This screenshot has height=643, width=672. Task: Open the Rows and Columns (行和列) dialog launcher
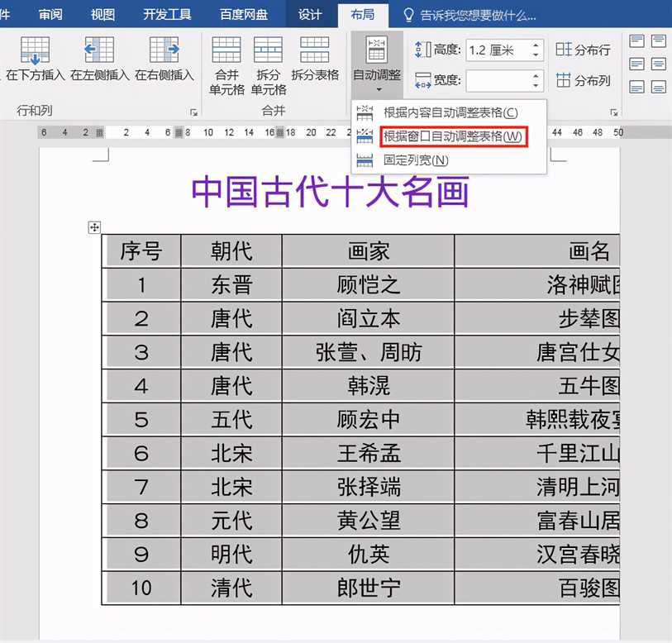pos(193,112)
